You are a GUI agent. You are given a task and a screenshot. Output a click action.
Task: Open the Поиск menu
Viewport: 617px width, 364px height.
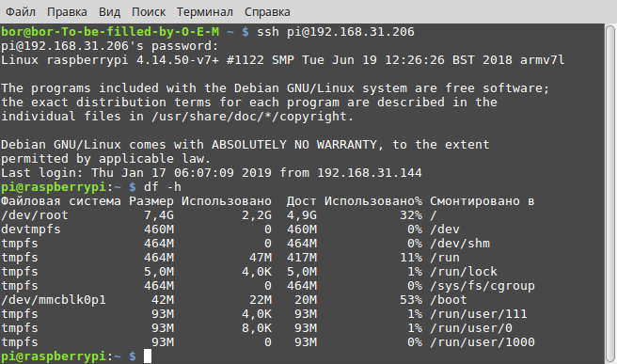coord(149,12)
